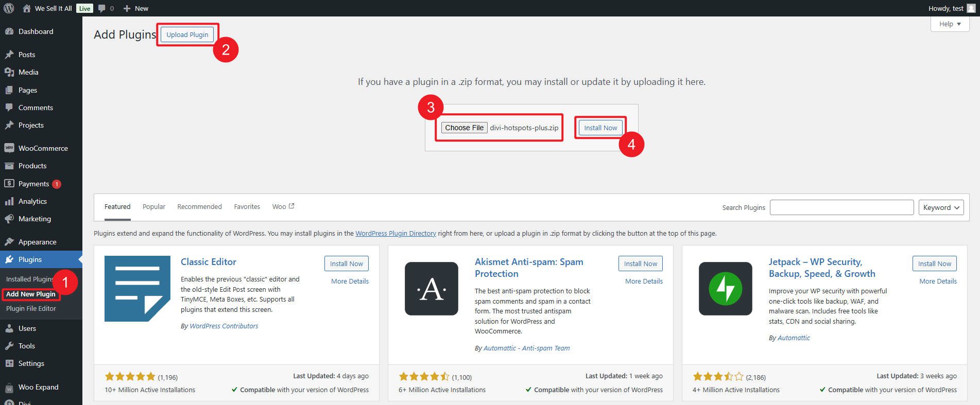This screenshot has width=980, height=405.
Task: Open the Classic Editor title link
Action: 209,261
